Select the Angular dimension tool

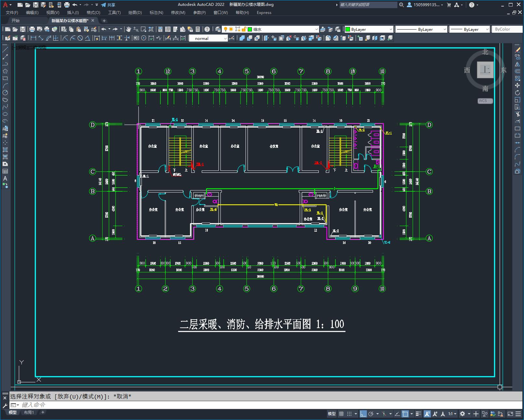tap(87, 38)
